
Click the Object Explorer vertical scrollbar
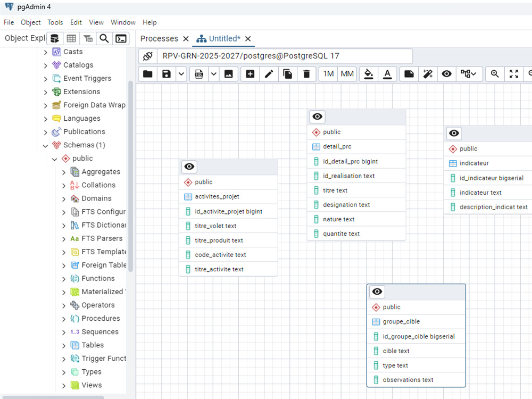(x=131, y=176)
